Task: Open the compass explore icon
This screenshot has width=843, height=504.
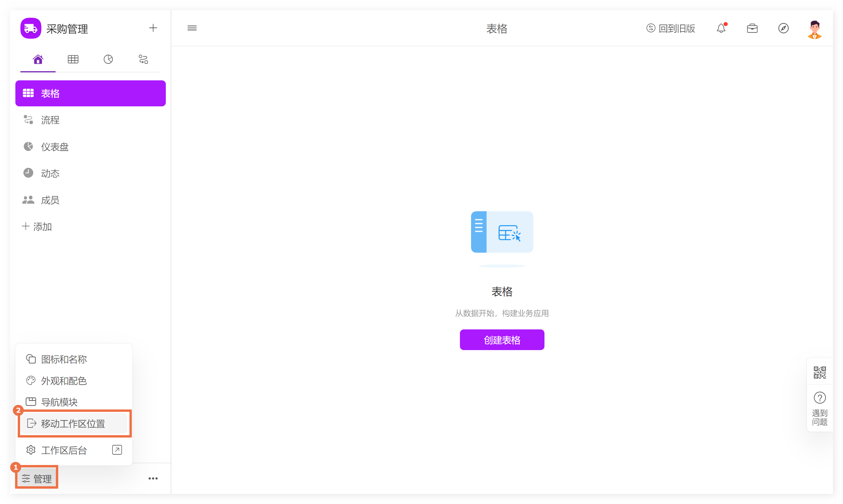Action: tap(783, 28)
